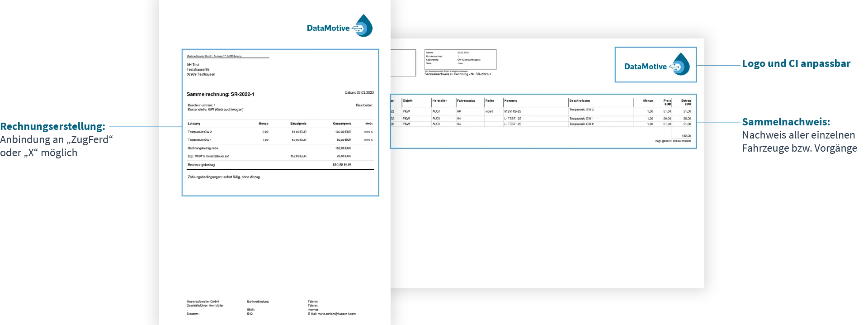Click the 'Teststrasse 99' address line
The height and width of the screenshot is (325, 868).
pos(198,70)
